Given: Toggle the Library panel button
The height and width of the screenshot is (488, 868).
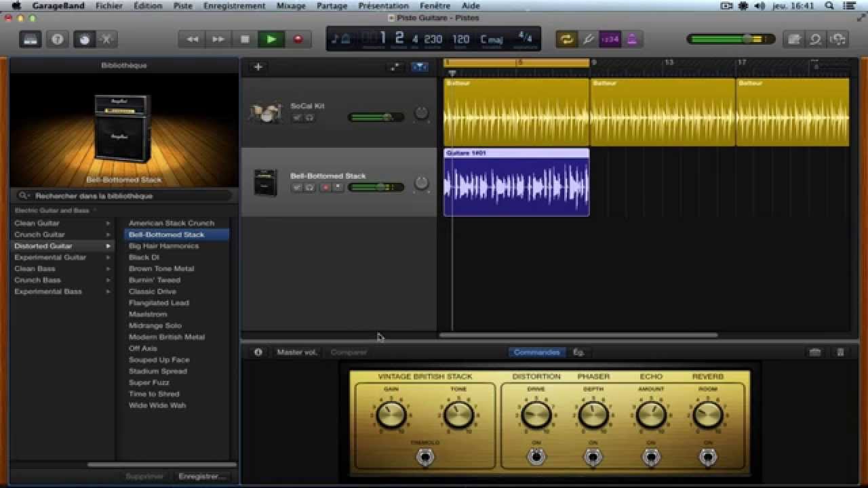Looking at the screenshot, I should click(x=31, y=39).
